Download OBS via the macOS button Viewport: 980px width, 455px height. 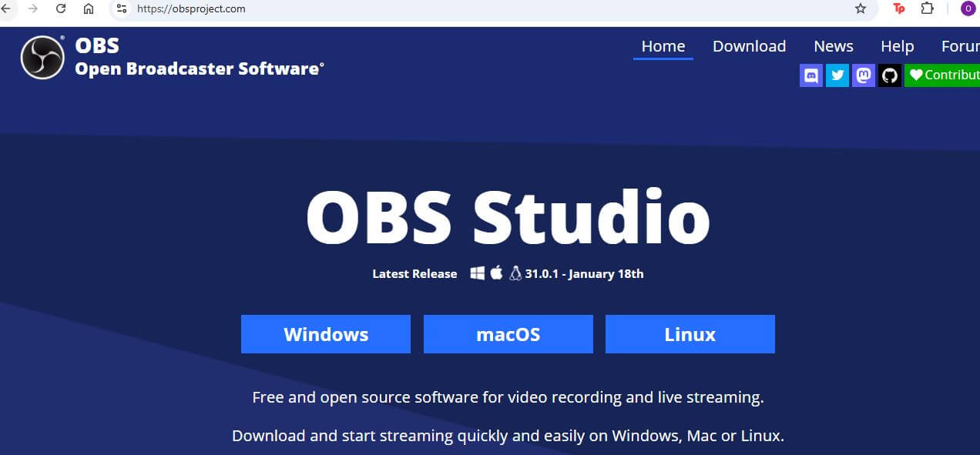click(x=508, y=334)
